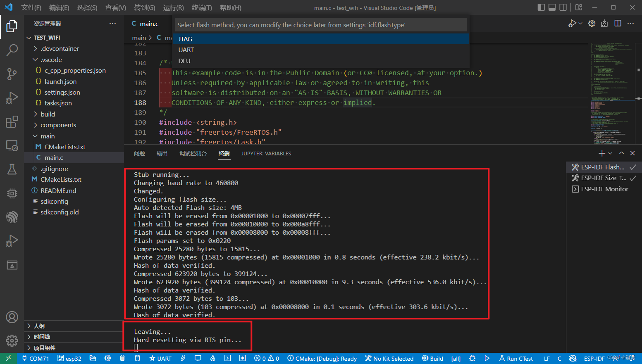The image size is (642, 364).
Task: Select the ESP-IDF Flash terminal
Action: 604,167
